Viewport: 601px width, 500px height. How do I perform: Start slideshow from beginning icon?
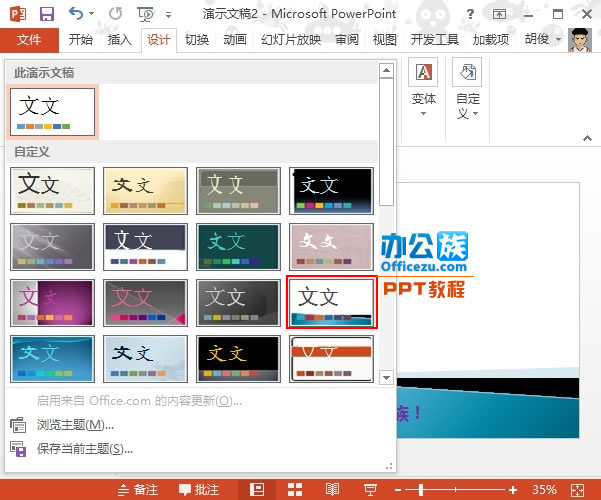[145, 15]
